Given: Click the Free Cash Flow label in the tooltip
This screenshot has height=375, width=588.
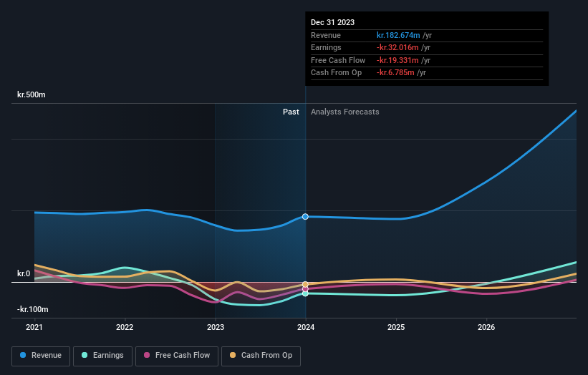Looking at the screenshot, I should click(338, 60).
